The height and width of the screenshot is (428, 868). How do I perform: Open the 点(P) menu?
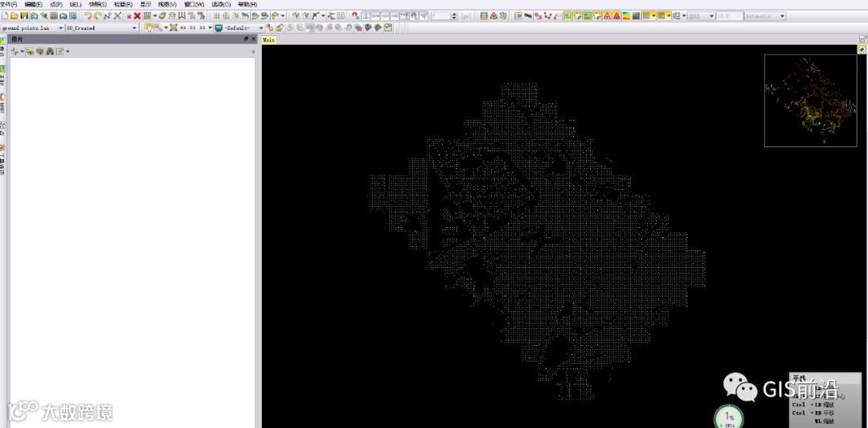pyautogui.click(x=56, y=5)
